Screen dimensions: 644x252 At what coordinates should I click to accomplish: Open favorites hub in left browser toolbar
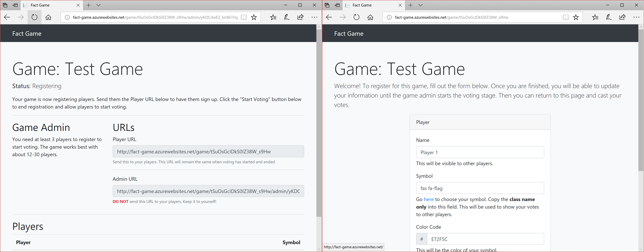[x=273, y=17]
